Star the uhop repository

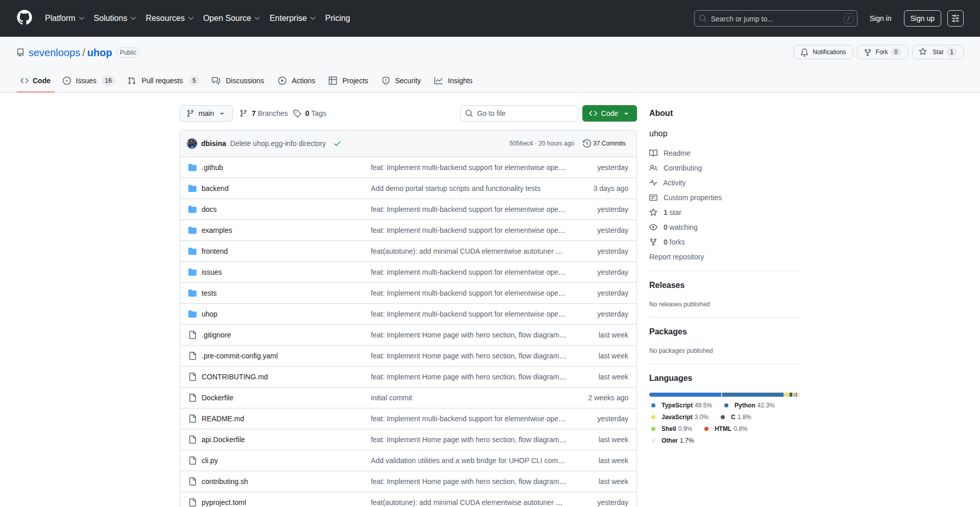click(x=932, y=52)
